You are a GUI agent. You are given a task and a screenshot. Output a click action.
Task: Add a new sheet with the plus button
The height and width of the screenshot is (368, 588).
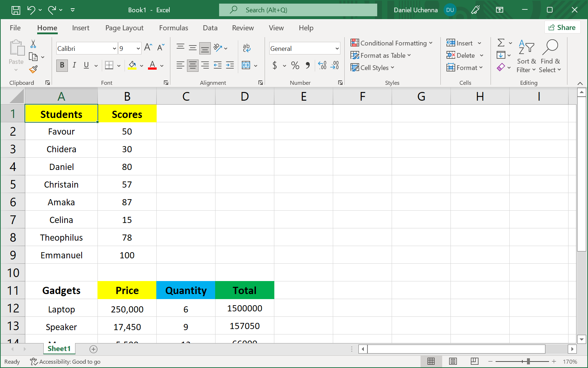[93, 349]
